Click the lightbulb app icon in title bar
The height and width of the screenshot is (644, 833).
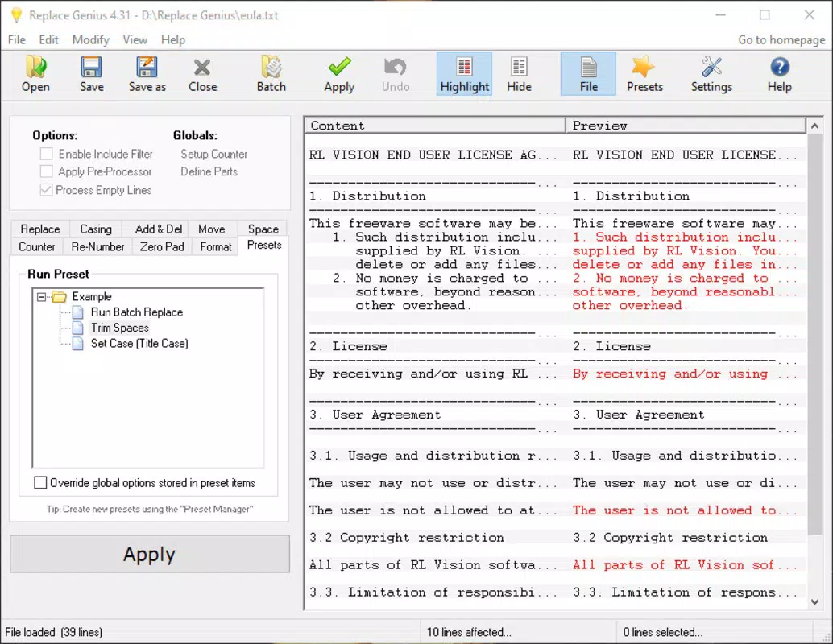click(x=16, y=14)
